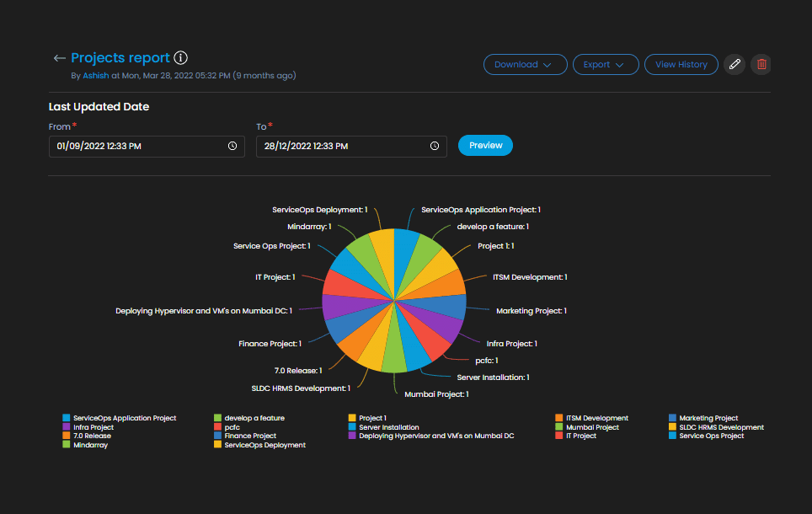Click inside the From date input field
Viewport: 812px width, 514px height.
click(x=126, y=145)
